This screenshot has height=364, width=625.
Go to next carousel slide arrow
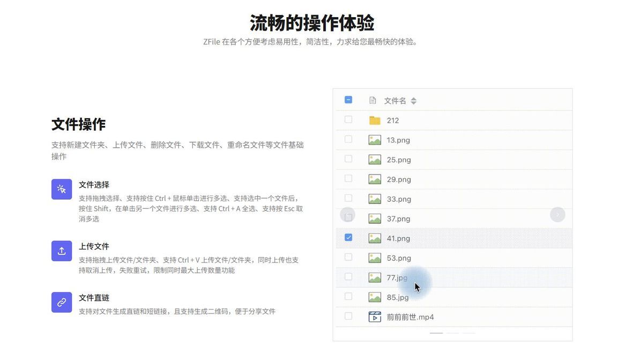click(x=557, y=215)
